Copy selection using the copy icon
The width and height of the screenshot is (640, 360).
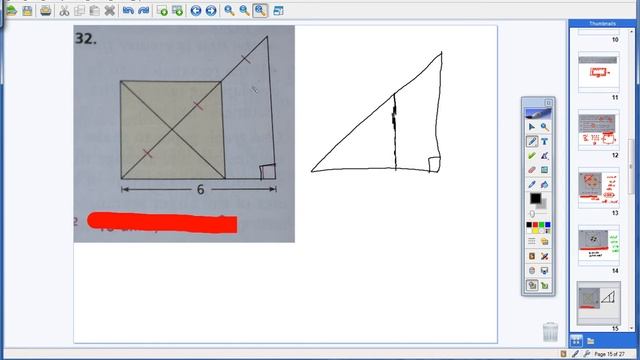click(x=79, y=11)
